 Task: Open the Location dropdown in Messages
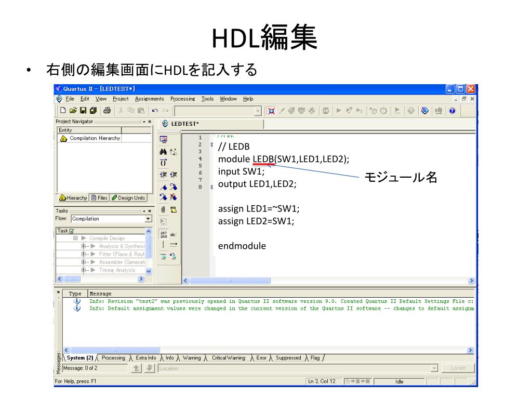434,368
